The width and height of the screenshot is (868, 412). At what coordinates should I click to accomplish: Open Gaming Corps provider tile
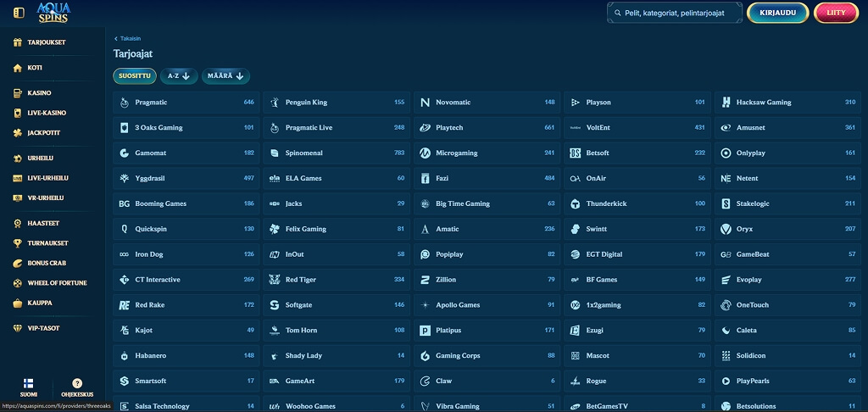487,355
